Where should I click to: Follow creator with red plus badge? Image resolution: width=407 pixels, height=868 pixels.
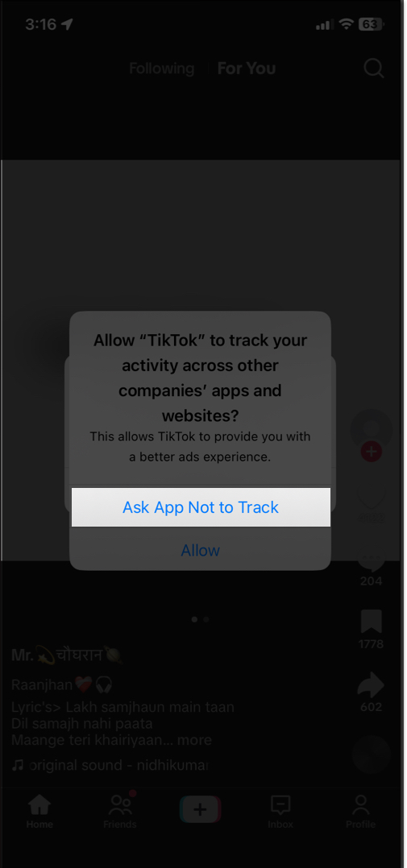pyautogui.click(x=372, y=452)
